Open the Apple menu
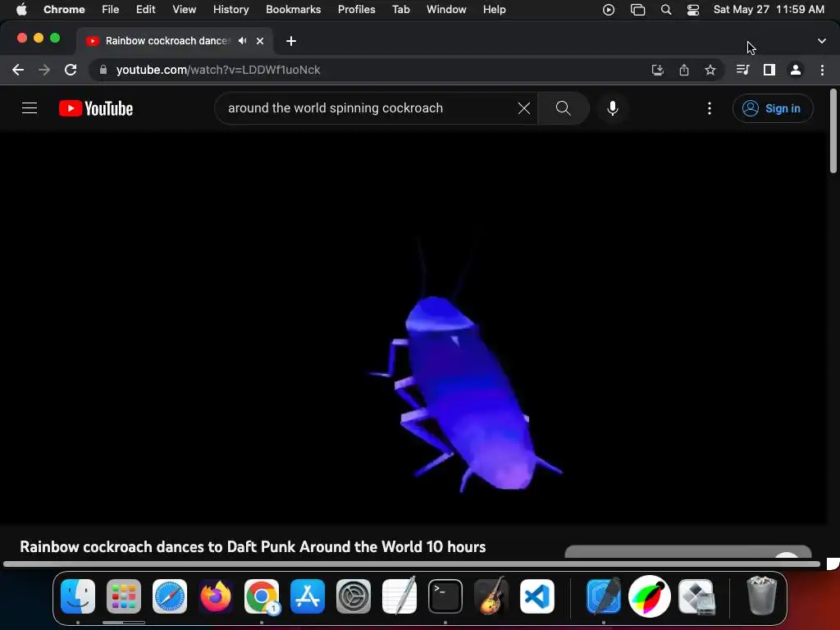The image size is (840, 630). [21, 10]
